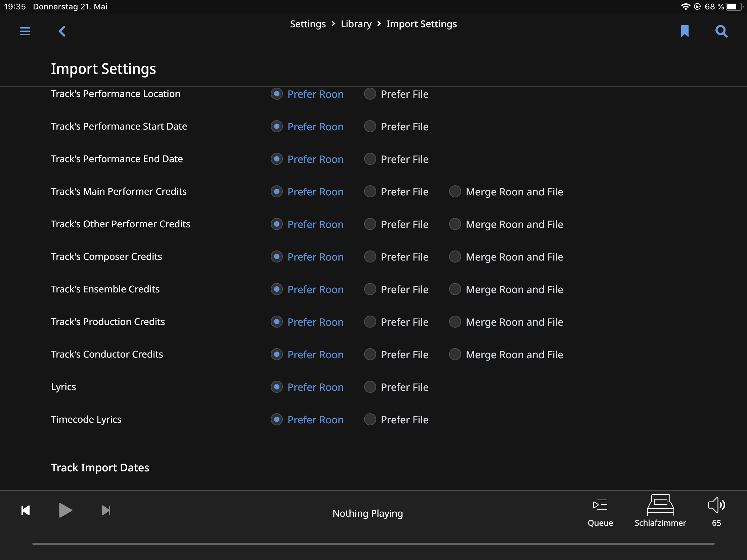747x560 pixels.
Task: Open the hamburger navigation menu
Action: [25, 32]
